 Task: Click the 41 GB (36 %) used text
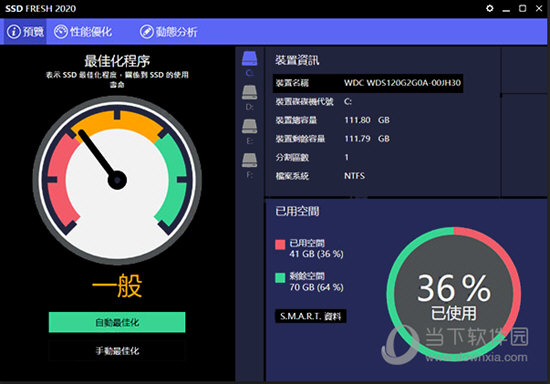point(316,254)
